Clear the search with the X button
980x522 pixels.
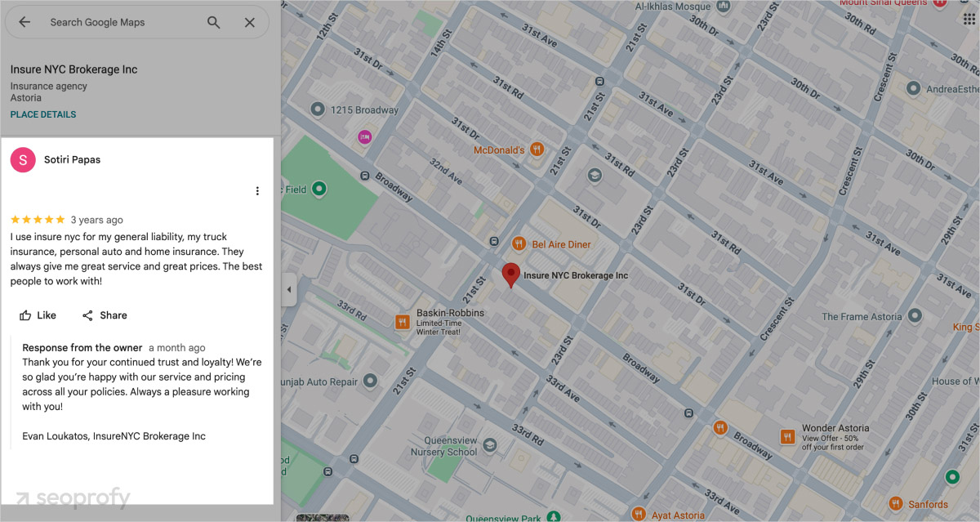point(250,22)
